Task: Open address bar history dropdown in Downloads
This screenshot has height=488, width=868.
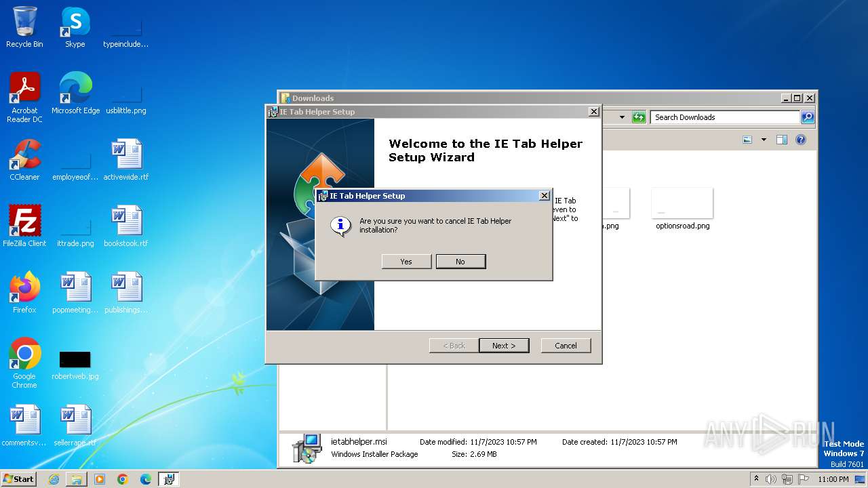Action: pyautogui.click(x=622, y=117)
